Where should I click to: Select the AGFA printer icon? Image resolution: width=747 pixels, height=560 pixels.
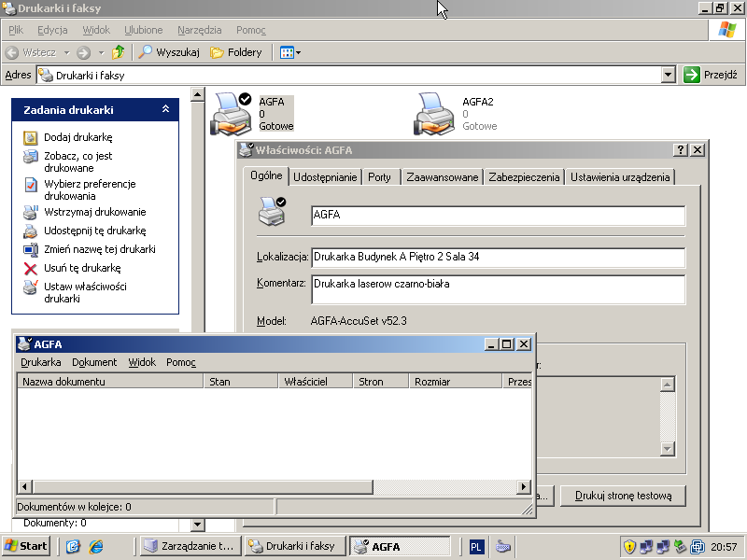pyautogui.click(x=231, y=114)
